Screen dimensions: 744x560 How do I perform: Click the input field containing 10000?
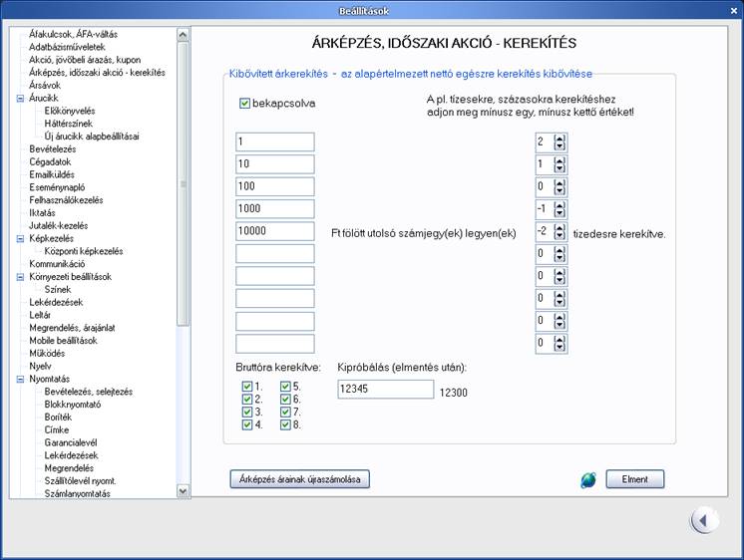(274, 231)
